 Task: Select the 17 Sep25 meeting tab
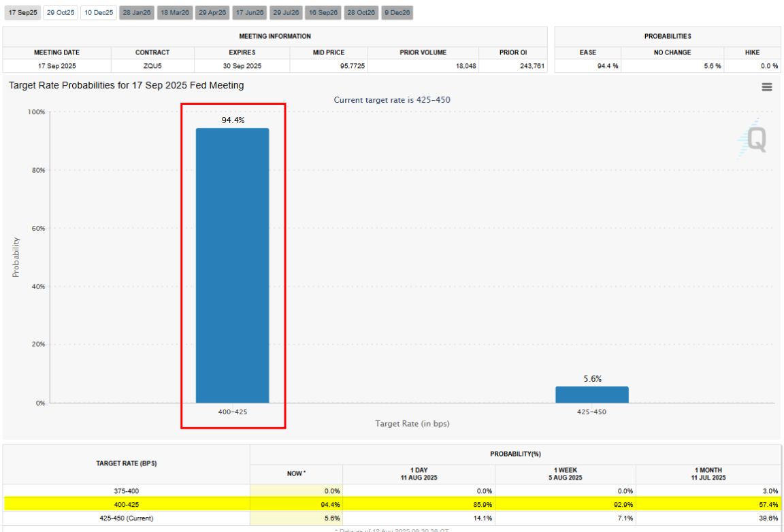(22, 13)
